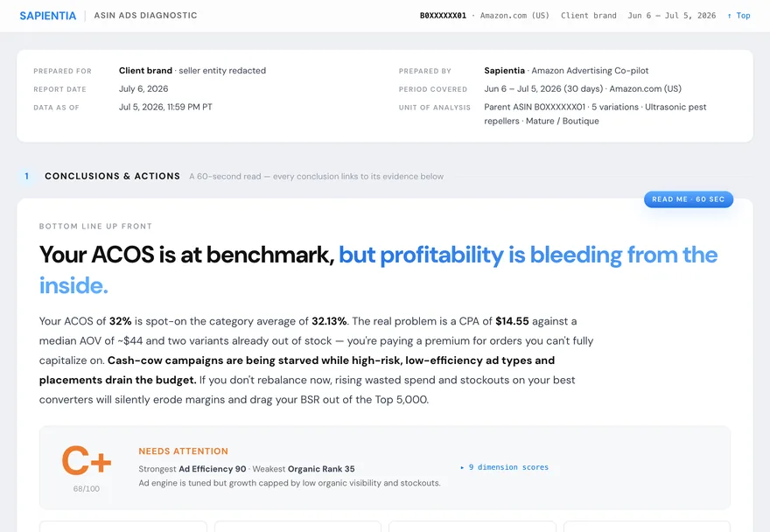Click the NEEDS ATTENTION status label
This screenshot has height=532, width=770.
(183, 451)
